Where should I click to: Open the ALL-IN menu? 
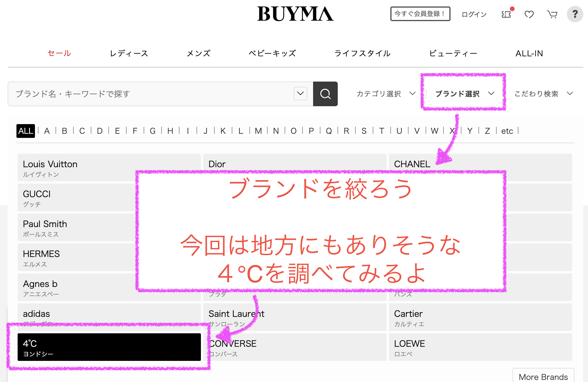coord(529,53)
